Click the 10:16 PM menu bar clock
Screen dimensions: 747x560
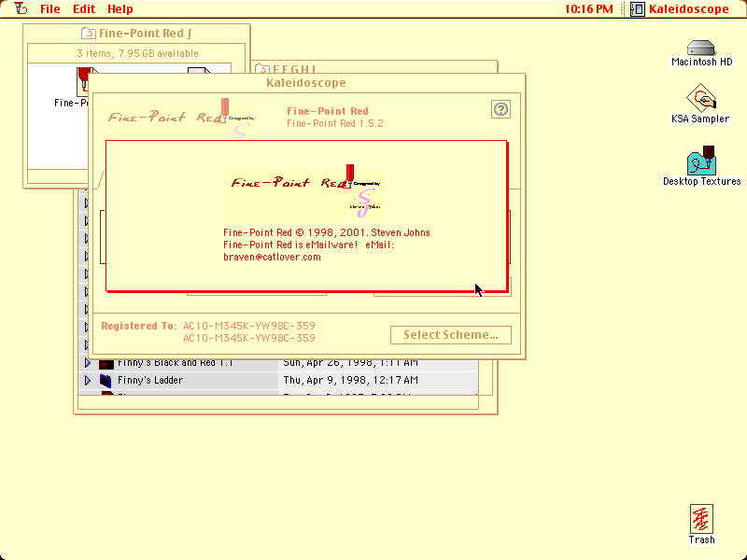[x=589, y=9]
